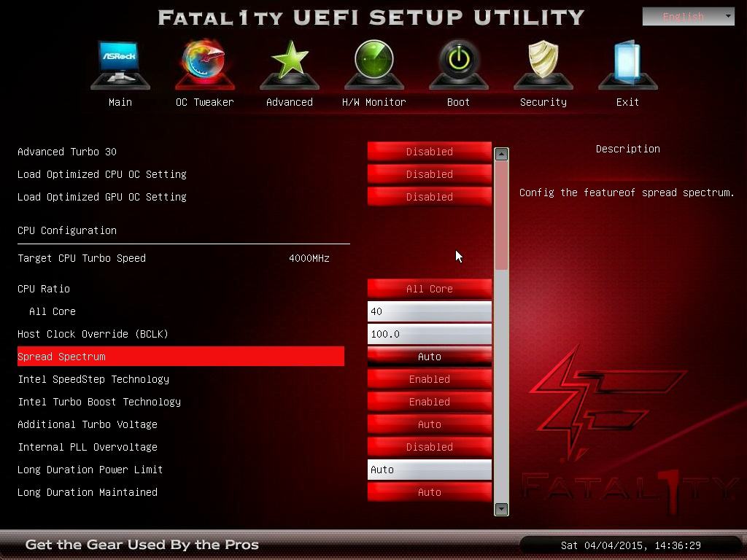Open Load Optimized GPU OC Setting value
The width and height of the screenshot is (747, 560).
pos(429,197)
